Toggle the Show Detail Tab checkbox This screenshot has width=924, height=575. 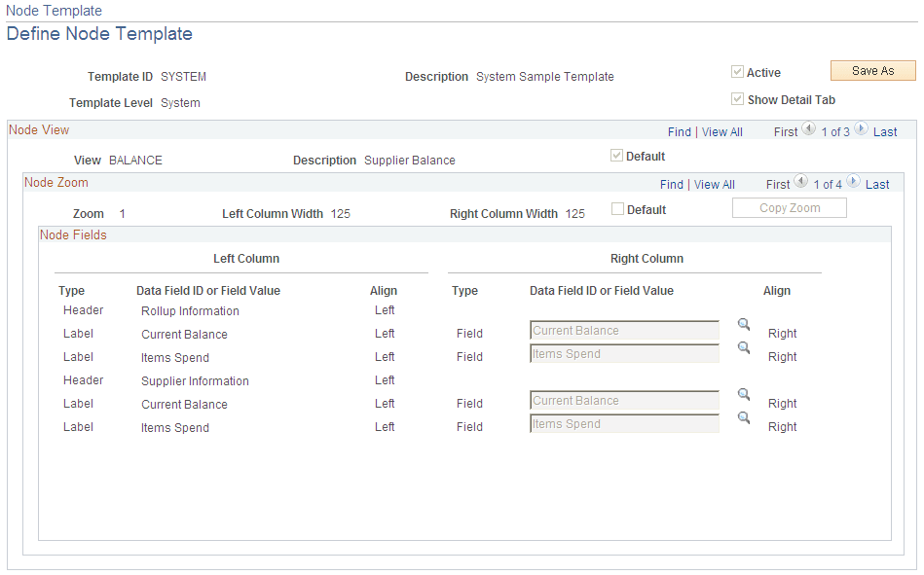pyautogui.click(x=738, y=99)
